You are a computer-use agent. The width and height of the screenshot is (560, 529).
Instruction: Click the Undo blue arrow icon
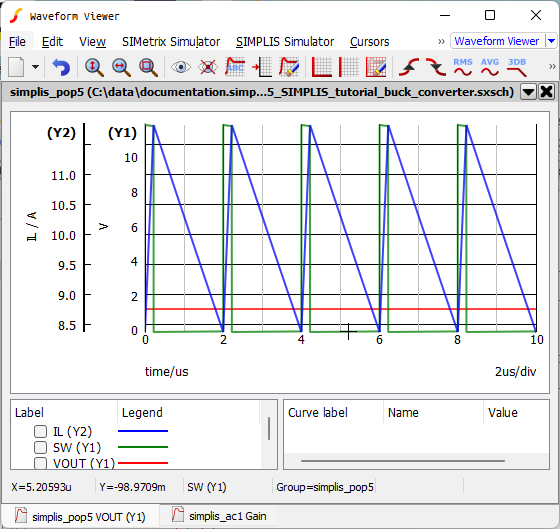[x=61, y=67]
